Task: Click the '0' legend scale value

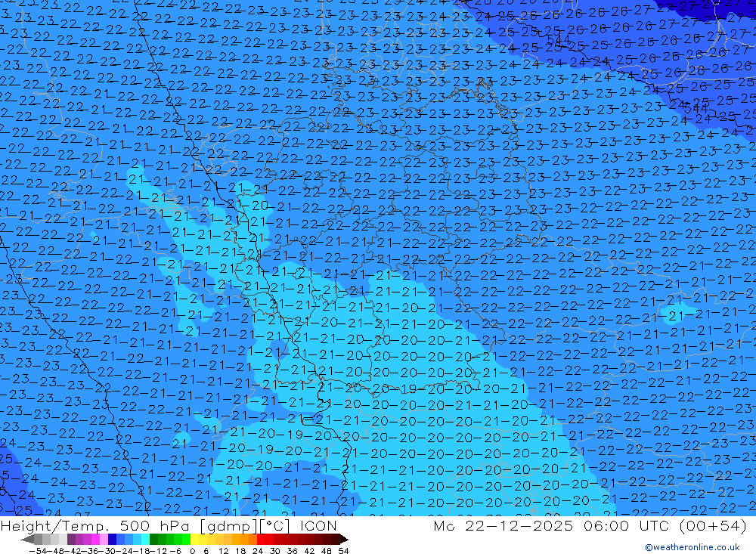Action: (x=192, y=551)
